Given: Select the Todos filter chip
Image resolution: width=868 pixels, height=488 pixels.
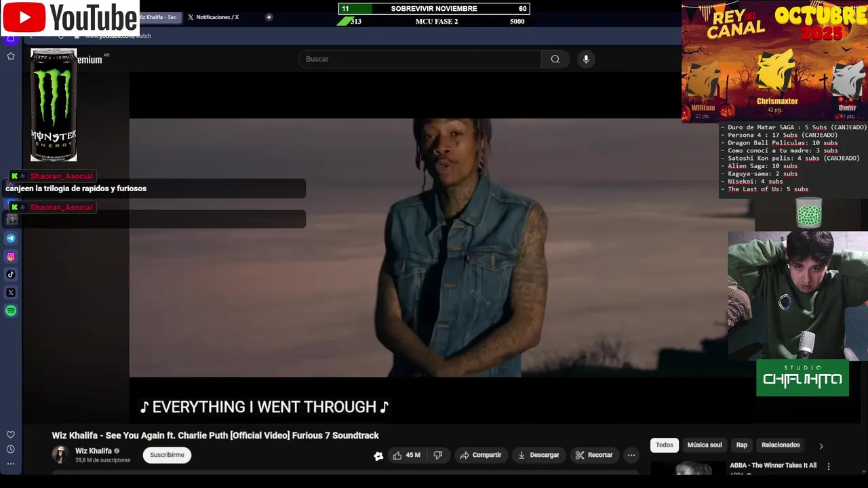Looking at the screenshot, I should [x=665, y=445].
